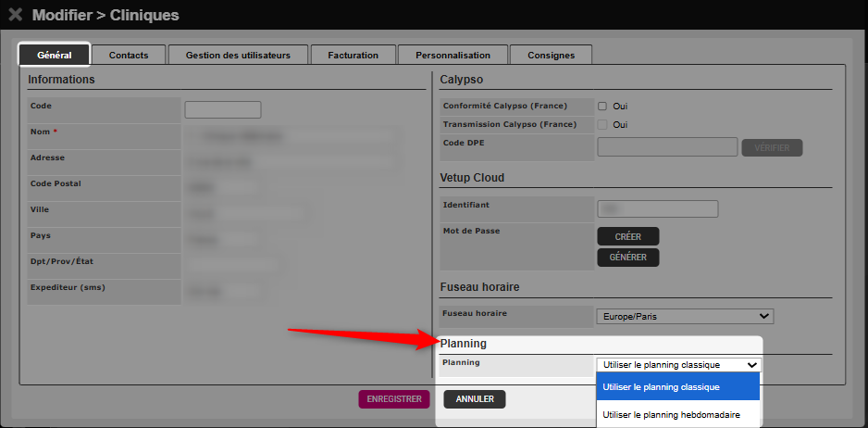
Task: Toggle Transmission Calypso (France) checkbox
Action: [602, 124]
